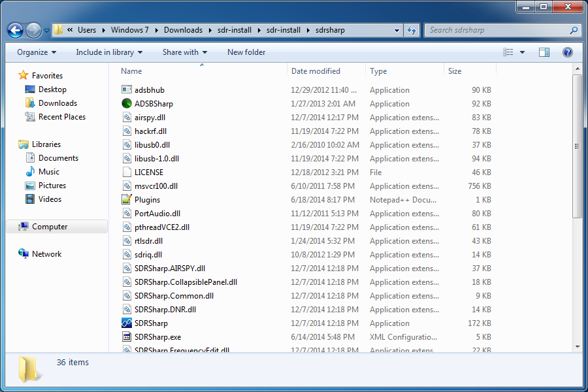Screen dimensions: 588x392
Task: Show hidden breadcrumb path chevrons
Action: click(70, 30)
